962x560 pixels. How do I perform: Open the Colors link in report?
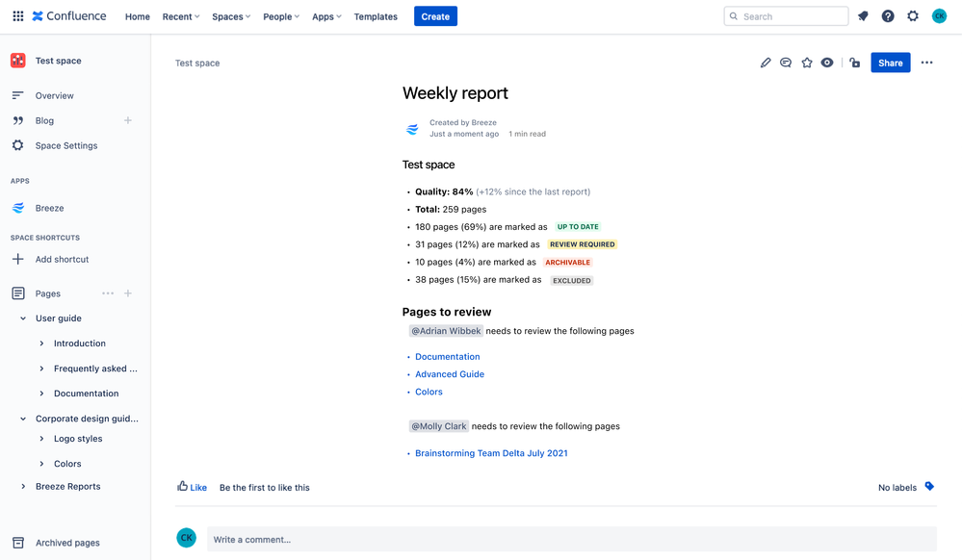pos(429,392)
